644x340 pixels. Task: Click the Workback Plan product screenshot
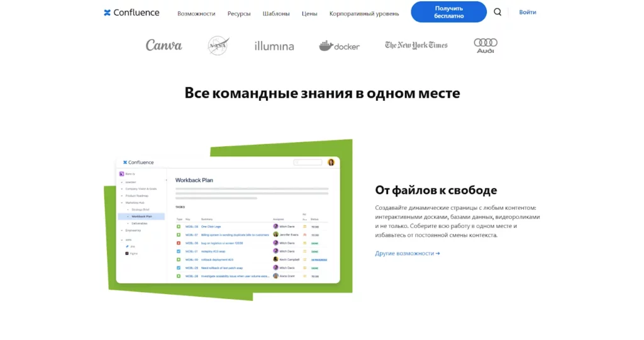pyautogui.click(x=228, y=220)
